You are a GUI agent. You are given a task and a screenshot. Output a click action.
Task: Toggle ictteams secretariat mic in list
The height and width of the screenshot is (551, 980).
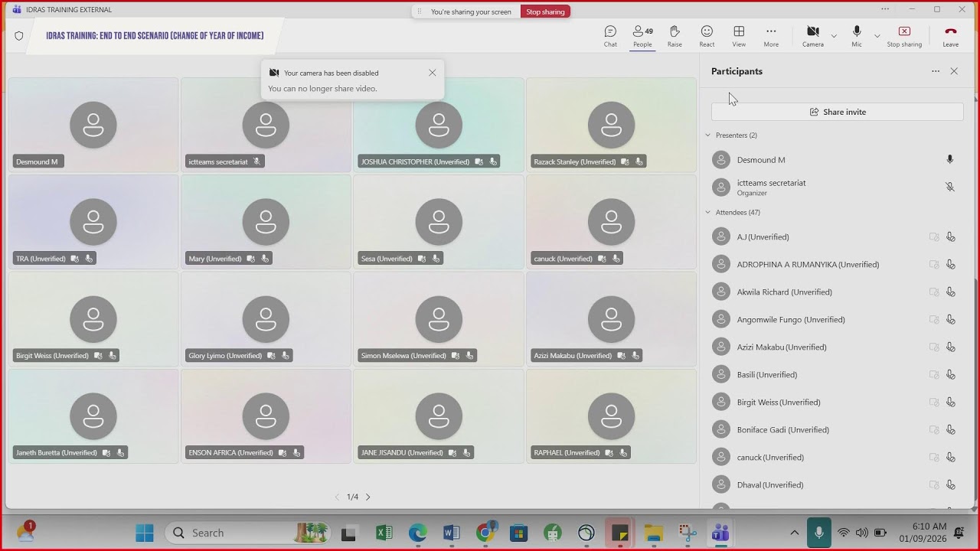pyautogui.click(x=950, y=187)
